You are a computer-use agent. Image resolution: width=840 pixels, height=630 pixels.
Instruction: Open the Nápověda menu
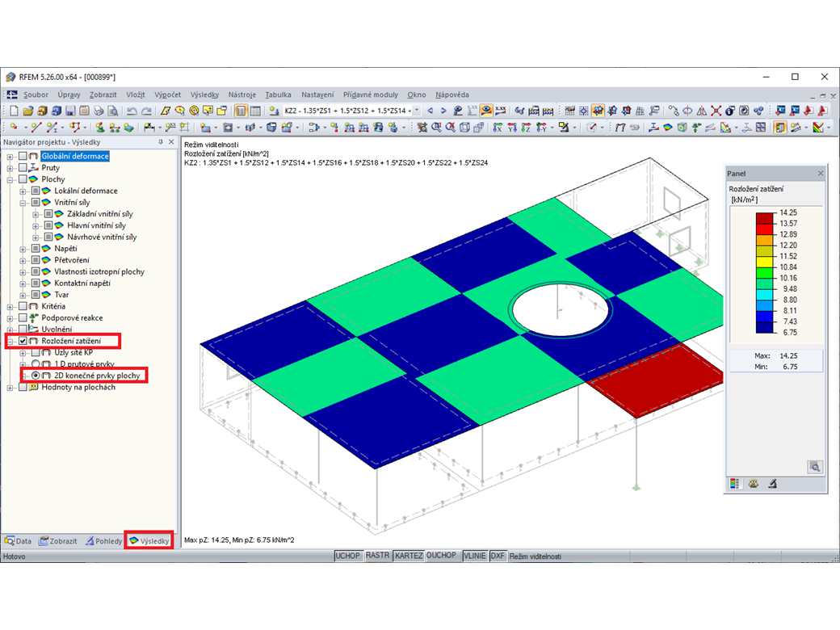click(452, 94)
